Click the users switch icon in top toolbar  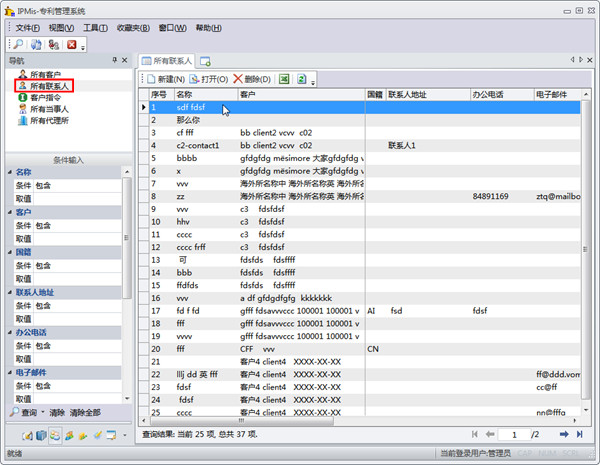point(54,44)
